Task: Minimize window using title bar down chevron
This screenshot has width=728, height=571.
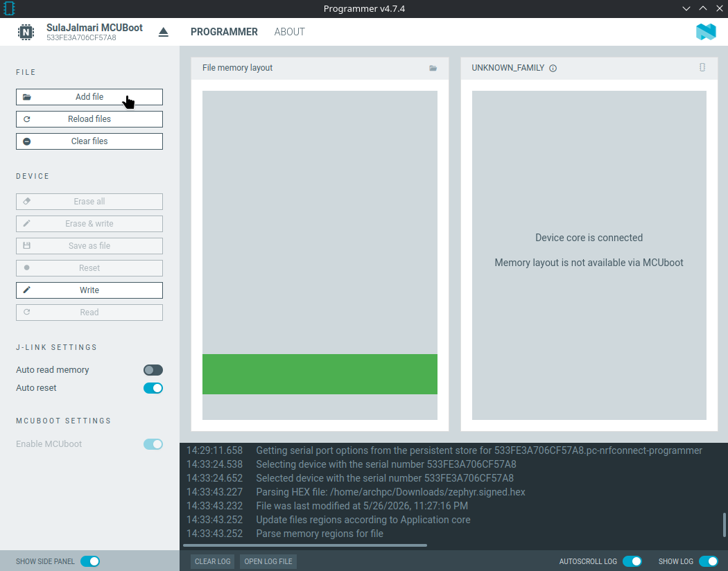Action: coord(686,8)
